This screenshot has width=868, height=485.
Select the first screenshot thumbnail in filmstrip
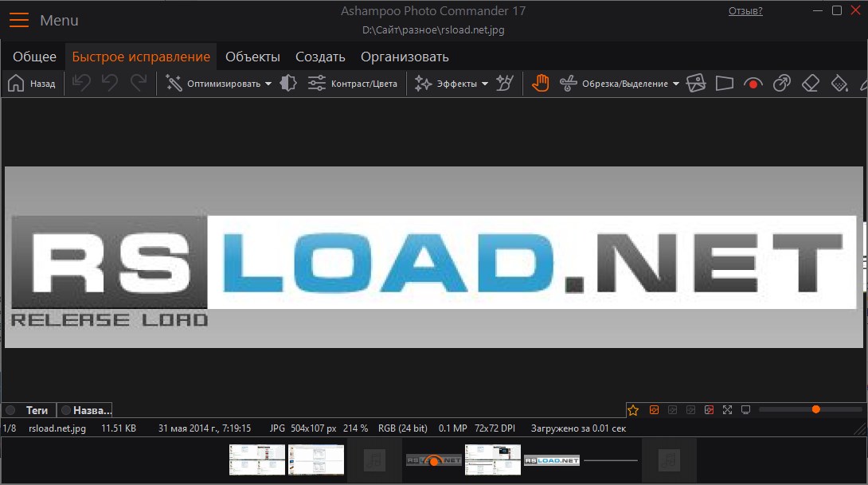click(x=257, y=460)
